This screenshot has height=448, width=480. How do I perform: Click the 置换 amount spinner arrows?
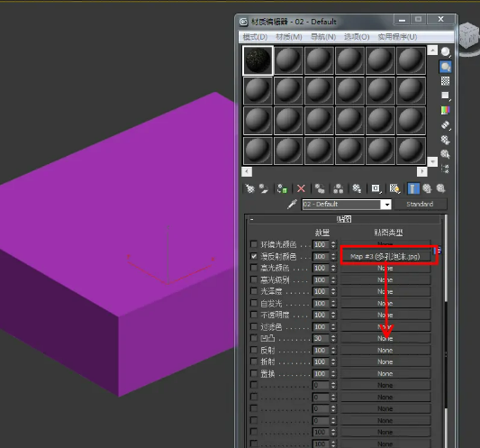pyautogui.click(x=333, y=373)
